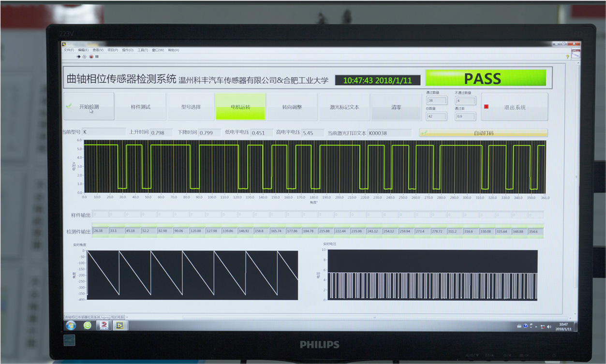
Task: Toggle the 电机运转 motor run button
Action: (x=240, y=107)
